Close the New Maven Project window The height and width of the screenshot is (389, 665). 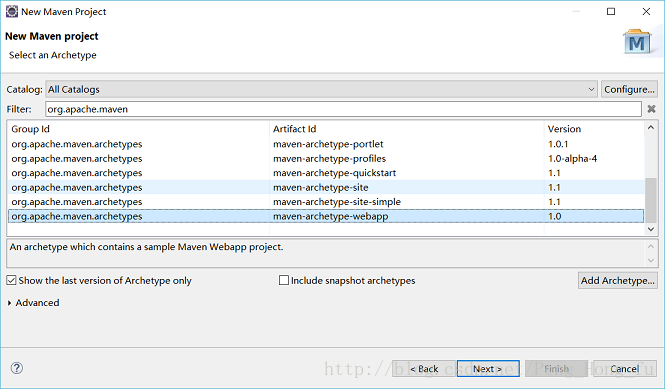[x=646, y=11]
